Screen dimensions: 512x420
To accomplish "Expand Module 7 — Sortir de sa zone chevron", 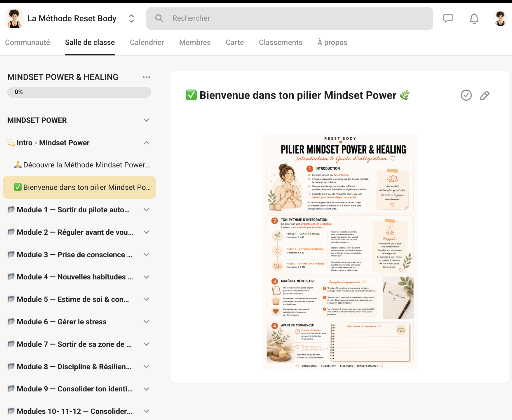I will tap(147, 344).
